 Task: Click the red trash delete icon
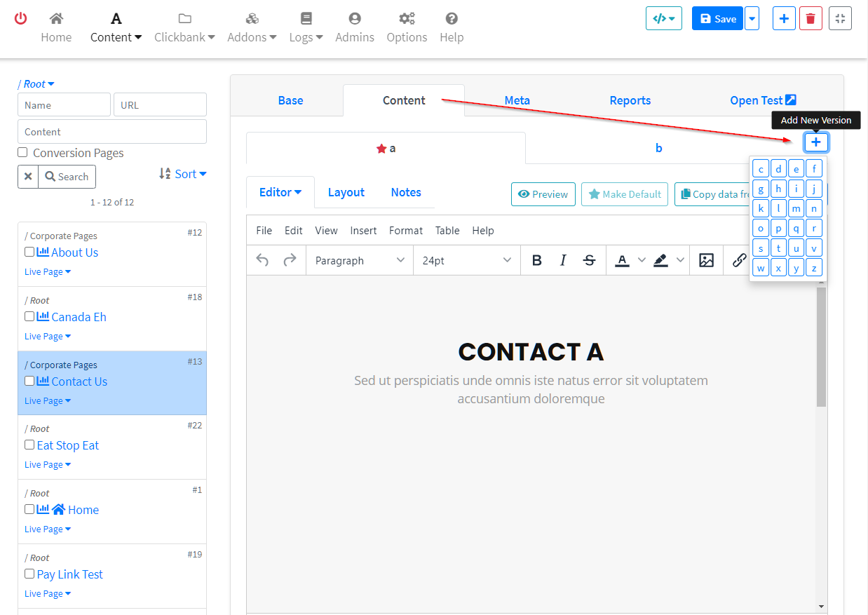[x=811, y=19]
